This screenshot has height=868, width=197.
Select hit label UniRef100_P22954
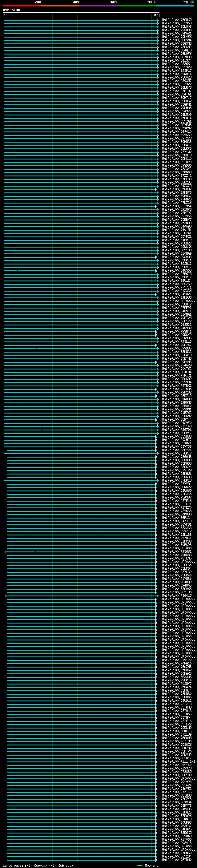coord(177,206)
